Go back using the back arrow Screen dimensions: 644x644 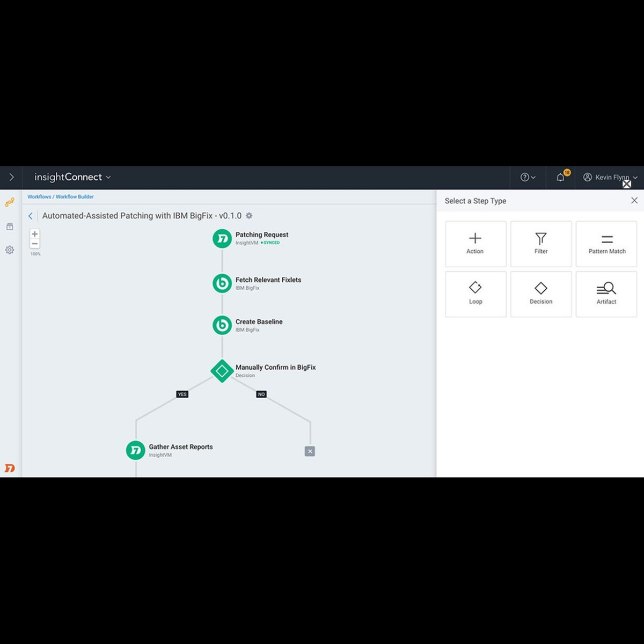coord(30,215)
